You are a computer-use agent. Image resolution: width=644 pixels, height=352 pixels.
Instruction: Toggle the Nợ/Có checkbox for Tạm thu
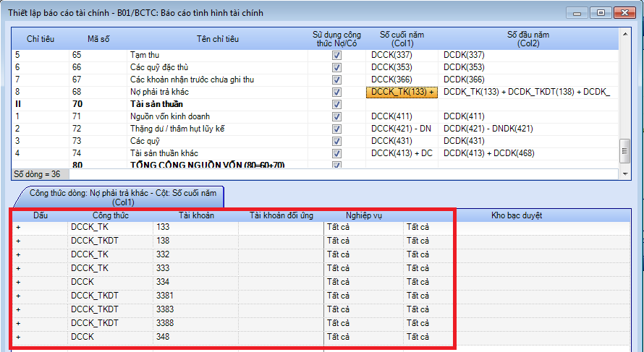(x=336, y=55)
